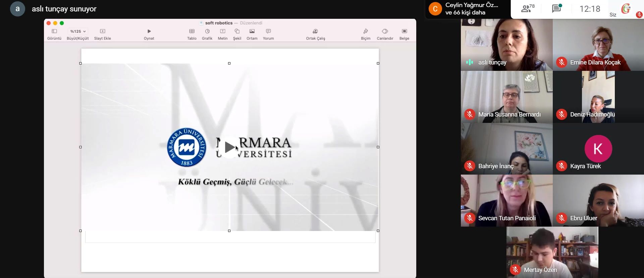This screenshot has height=278, width=644.
Task: Click the green fullscreen button of Keynote window
Action: [62, 23]
